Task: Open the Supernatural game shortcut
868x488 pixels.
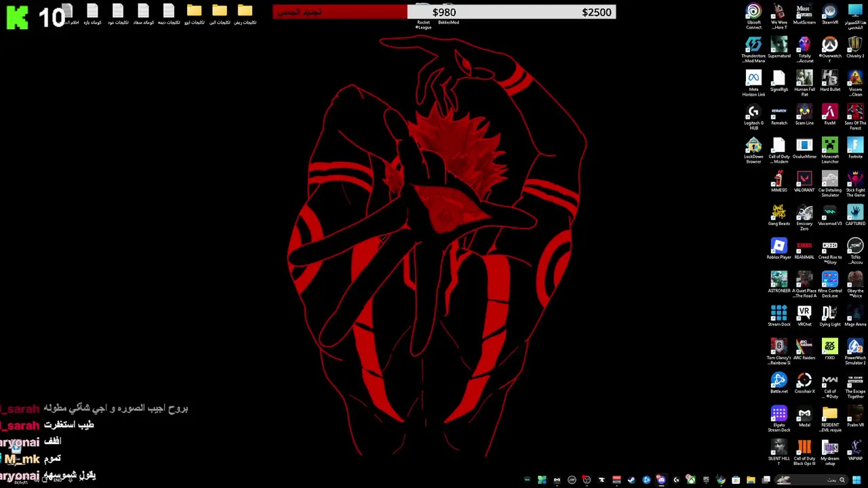Action: pos(779,48)
